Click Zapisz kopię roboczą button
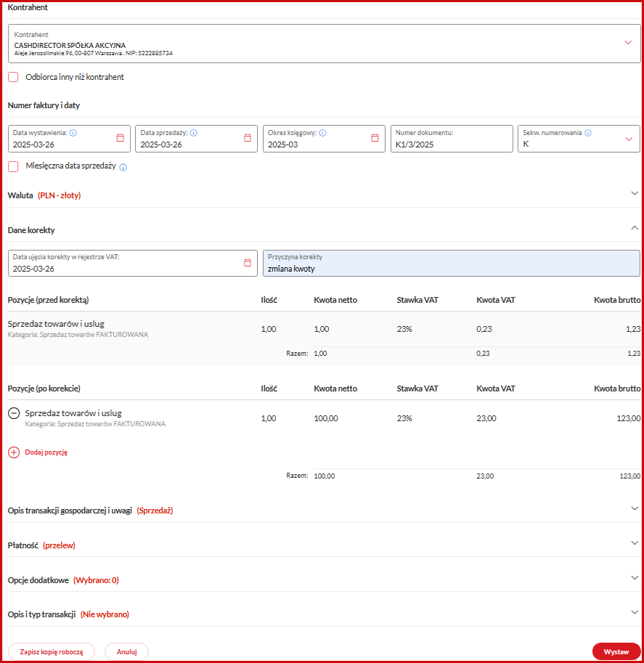 [52, 651]
